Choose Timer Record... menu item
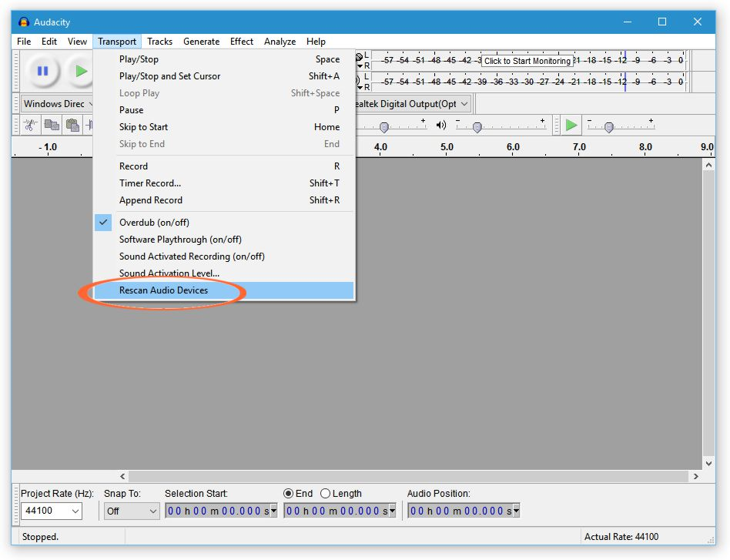This screenshot has width=730, height=560. (x=223, y=183)
